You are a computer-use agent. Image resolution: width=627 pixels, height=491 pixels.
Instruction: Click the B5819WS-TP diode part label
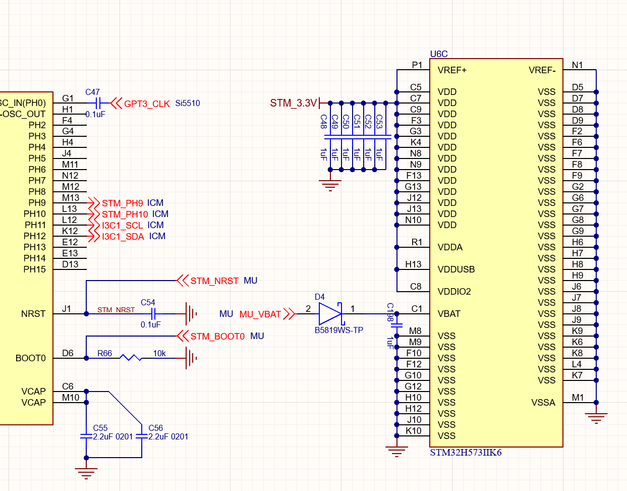[x=339, y=330]
